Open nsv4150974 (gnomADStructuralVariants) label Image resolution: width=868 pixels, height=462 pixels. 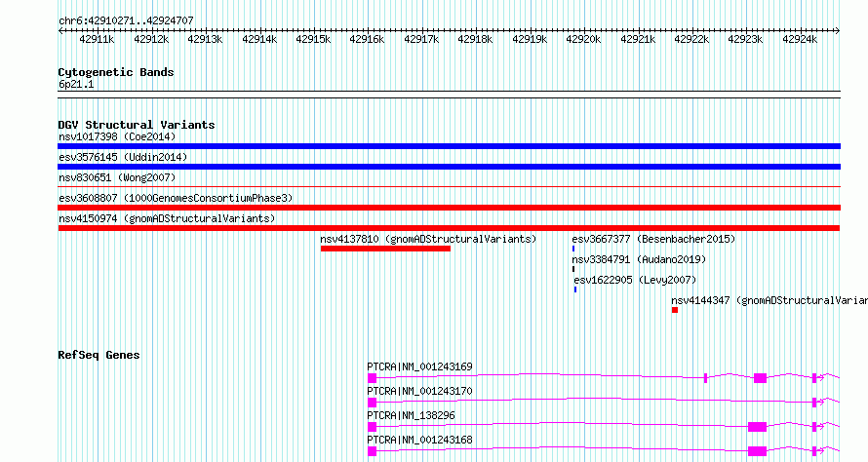[167, 218]
